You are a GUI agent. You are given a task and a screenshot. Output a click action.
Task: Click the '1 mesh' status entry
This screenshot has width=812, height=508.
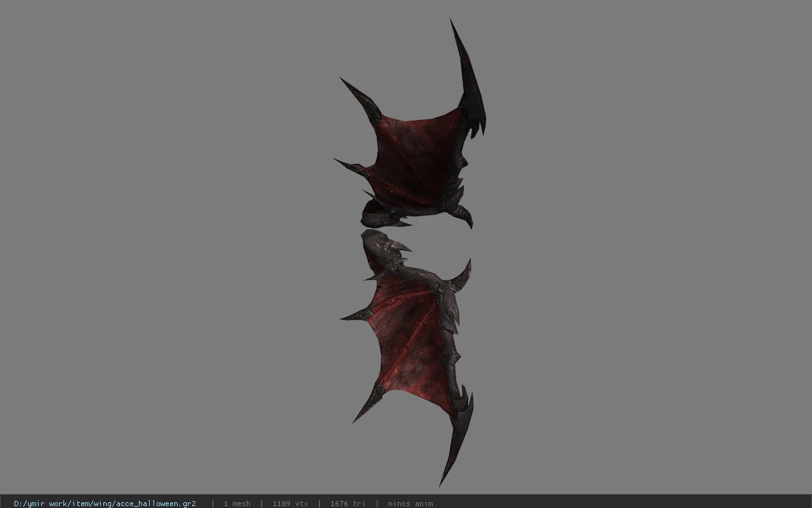(237, 504)
